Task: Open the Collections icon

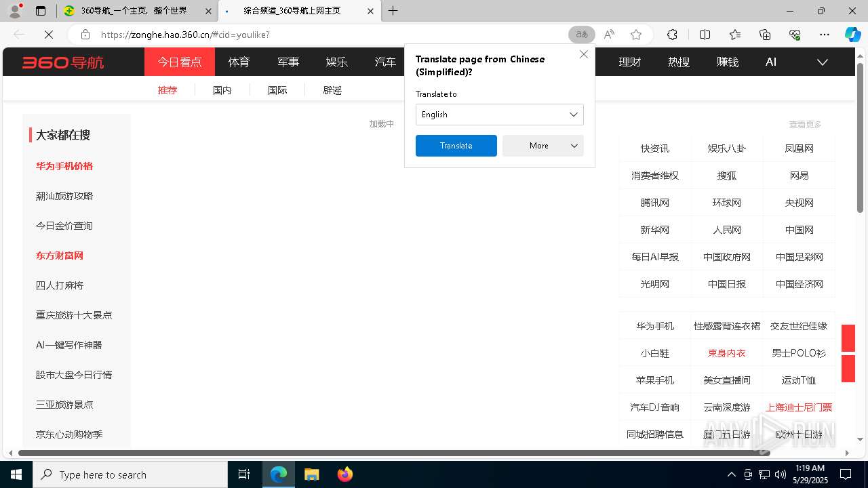Action: (765, 35)
